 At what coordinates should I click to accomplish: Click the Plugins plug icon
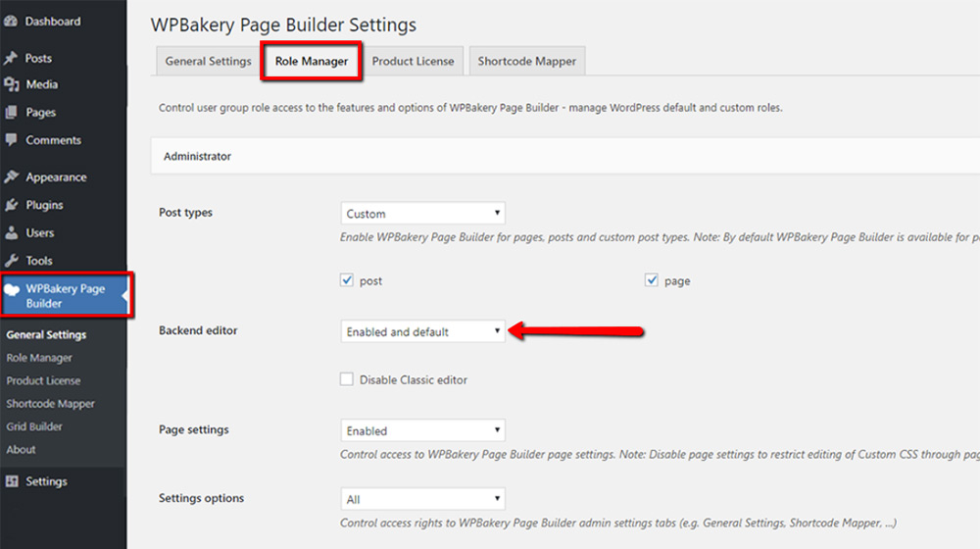[x=11, y=205]
